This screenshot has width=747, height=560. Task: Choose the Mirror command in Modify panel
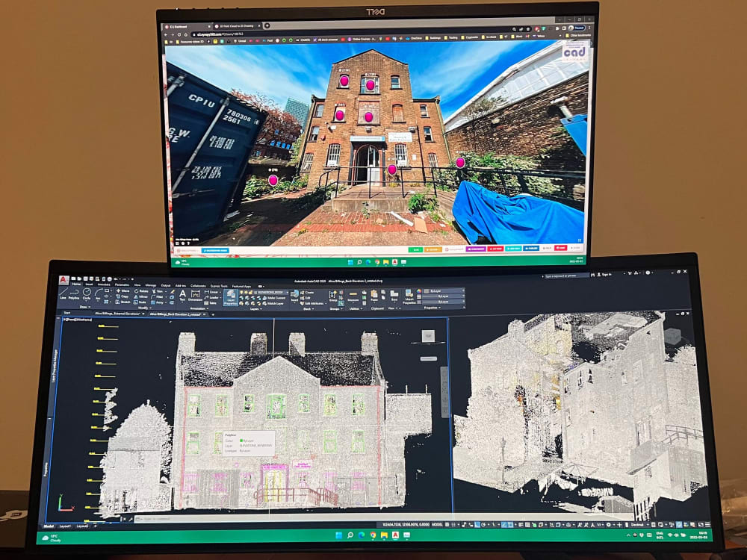[x=140, y=296]
